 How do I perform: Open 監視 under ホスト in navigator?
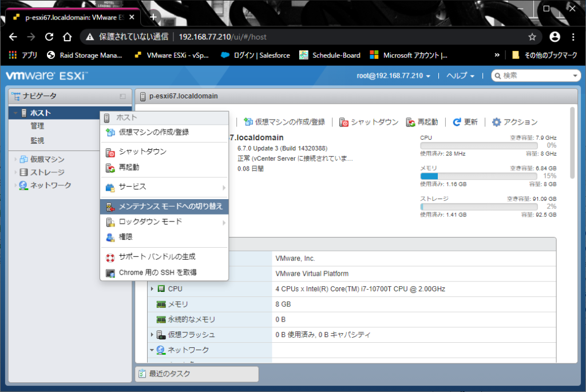[37, 141]
